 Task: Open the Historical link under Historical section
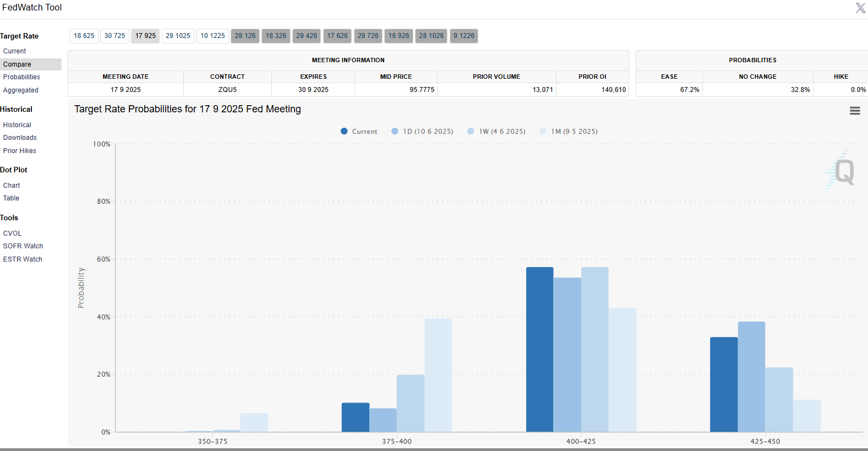(17, 125)
